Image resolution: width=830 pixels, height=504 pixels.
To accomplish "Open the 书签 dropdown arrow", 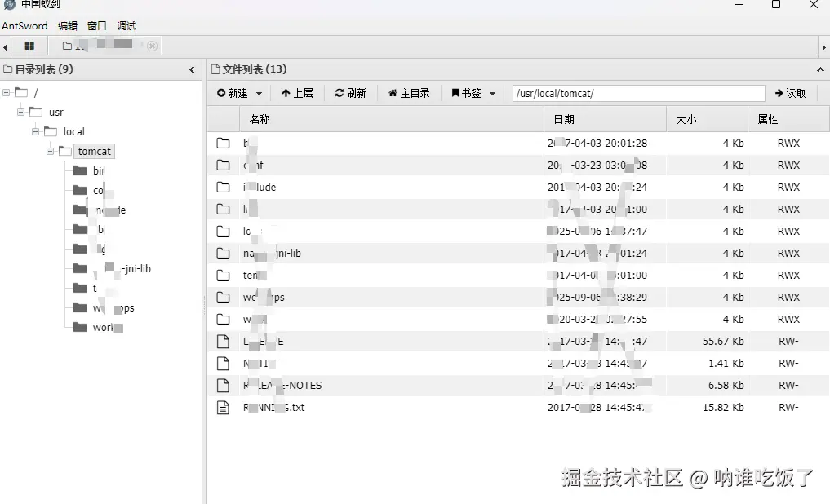I will [492, 94].
